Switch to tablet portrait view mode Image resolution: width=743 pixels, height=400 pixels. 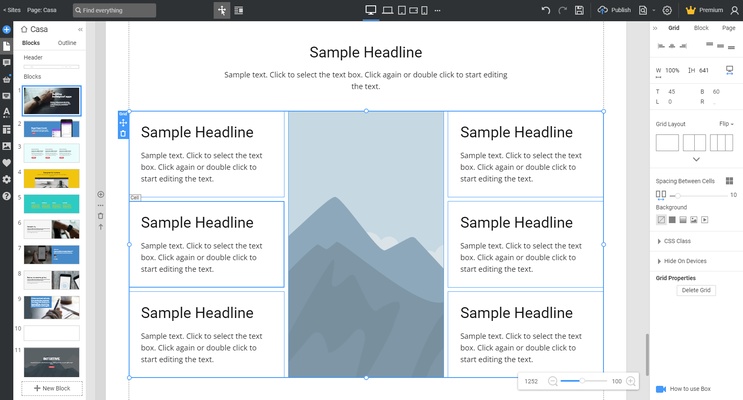(x=401, y=10)
